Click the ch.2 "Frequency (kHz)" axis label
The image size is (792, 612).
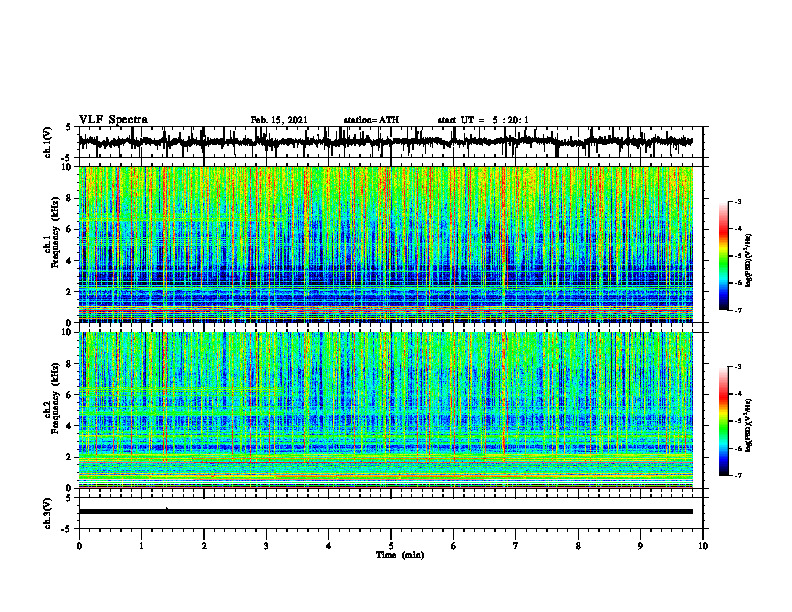pyautogui.click(x=55, y=398)
